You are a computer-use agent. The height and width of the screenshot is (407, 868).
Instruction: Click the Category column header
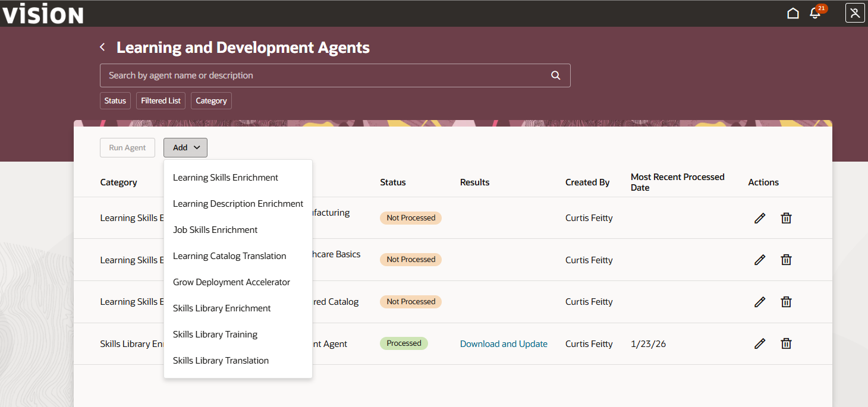(118, 182)
